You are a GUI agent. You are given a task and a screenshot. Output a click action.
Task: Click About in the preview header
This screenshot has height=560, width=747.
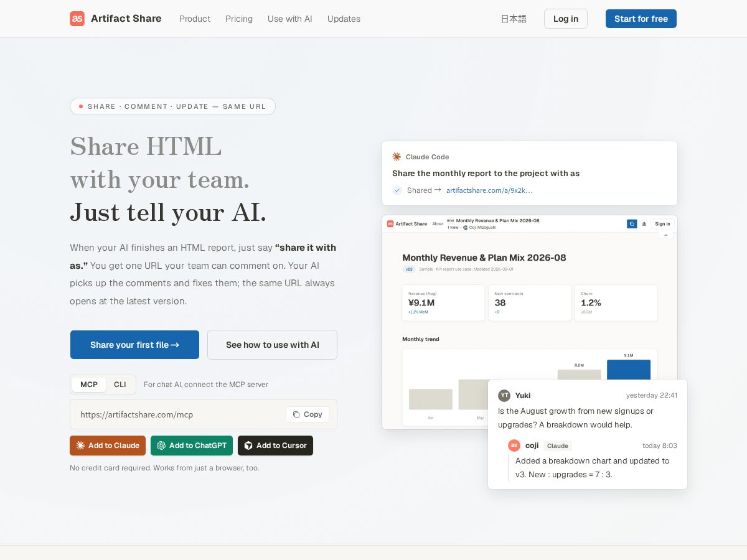(x=438, y=224)
